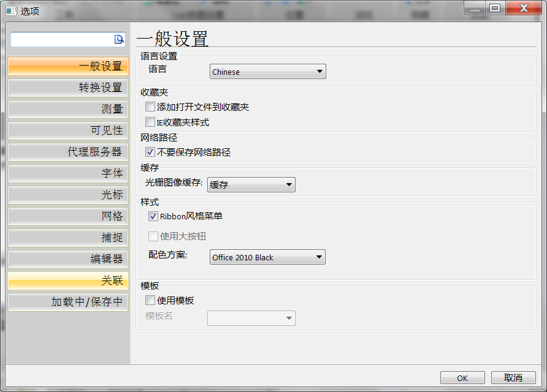Enable 添加打开文件到收藏夹 checkbox
Screen dimensions: 547x392
pyautogui.click(x=150, y=107)
